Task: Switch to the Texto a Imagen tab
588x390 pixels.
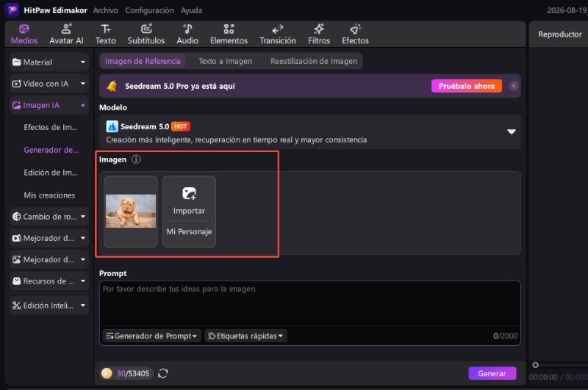Action: pos(225,61)
